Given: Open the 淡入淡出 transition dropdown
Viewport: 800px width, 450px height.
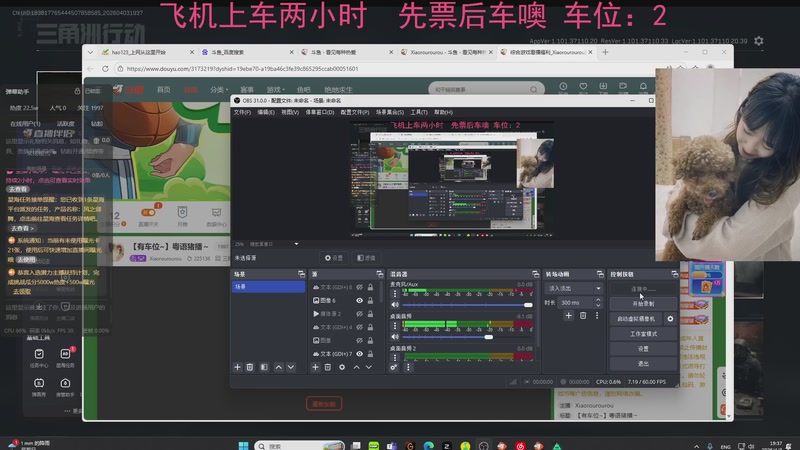Looking at the screenshot, I should (x=574, y=288).
